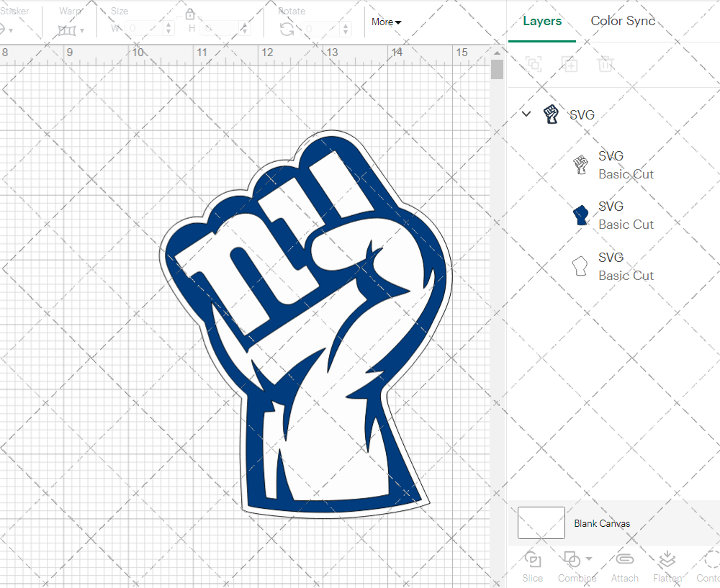Viewport: 720px width, 588px height.
Task: Click the detailed fist layer thumbnail
Action: pyautogui.click(x=580, y=164)
